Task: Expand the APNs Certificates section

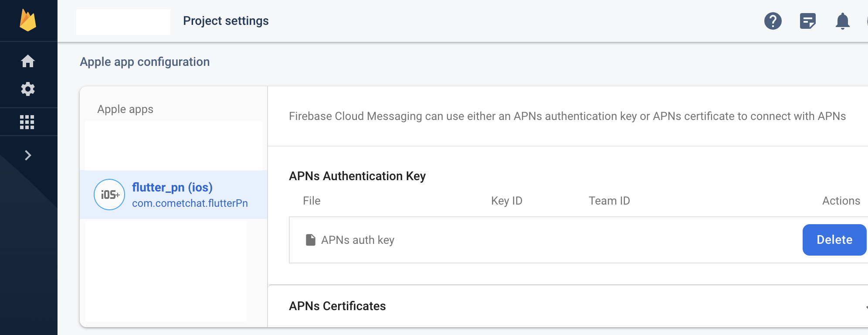Action: pos(337,306)
